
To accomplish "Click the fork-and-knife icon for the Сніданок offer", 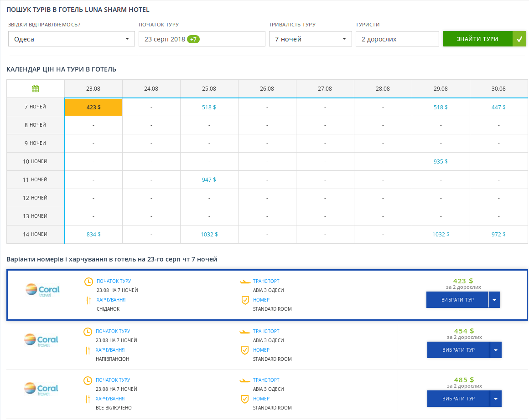I will (88, 300).
